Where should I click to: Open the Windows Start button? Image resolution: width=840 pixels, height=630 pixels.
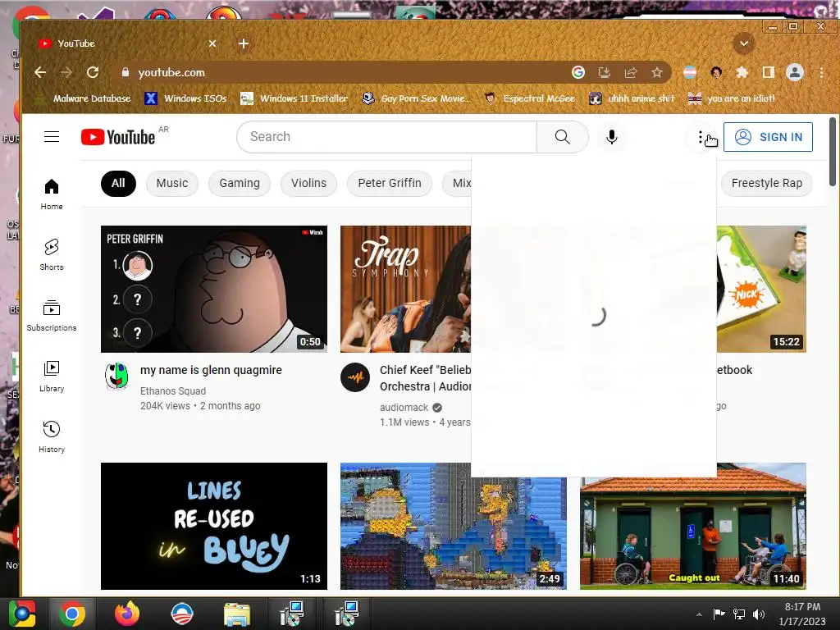[x=21, y=614]
